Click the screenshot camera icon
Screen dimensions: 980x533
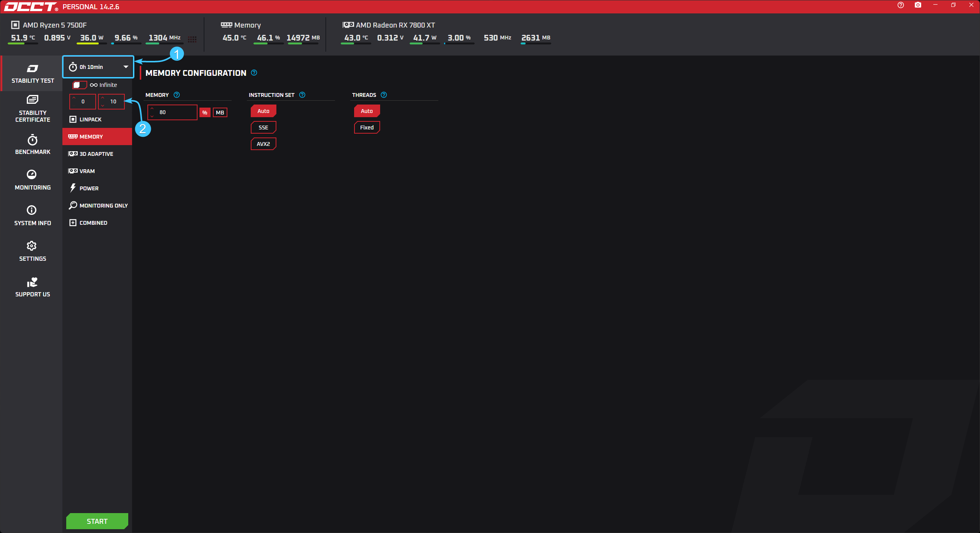[918, 5]
